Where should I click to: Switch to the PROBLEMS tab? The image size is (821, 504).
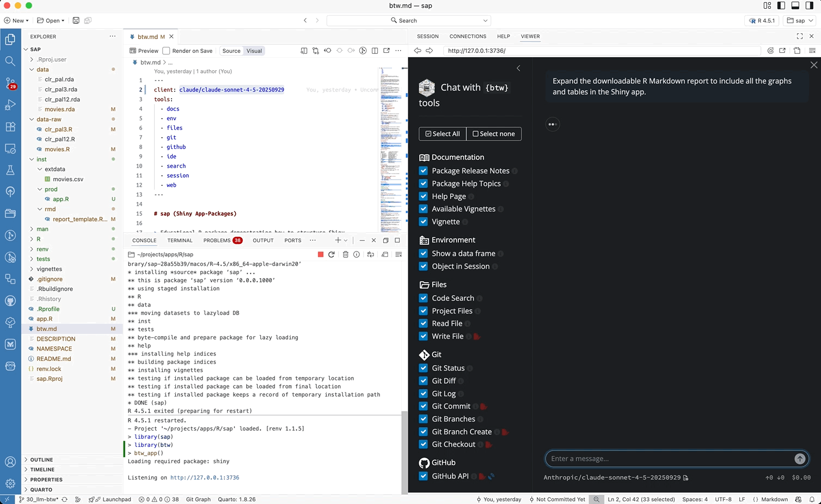click(223, 241)
